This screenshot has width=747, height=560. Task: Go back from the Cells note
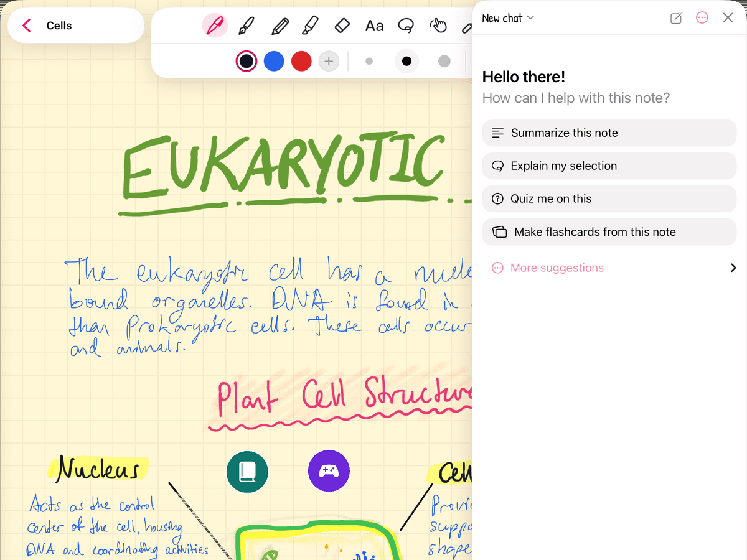[26, 26]
